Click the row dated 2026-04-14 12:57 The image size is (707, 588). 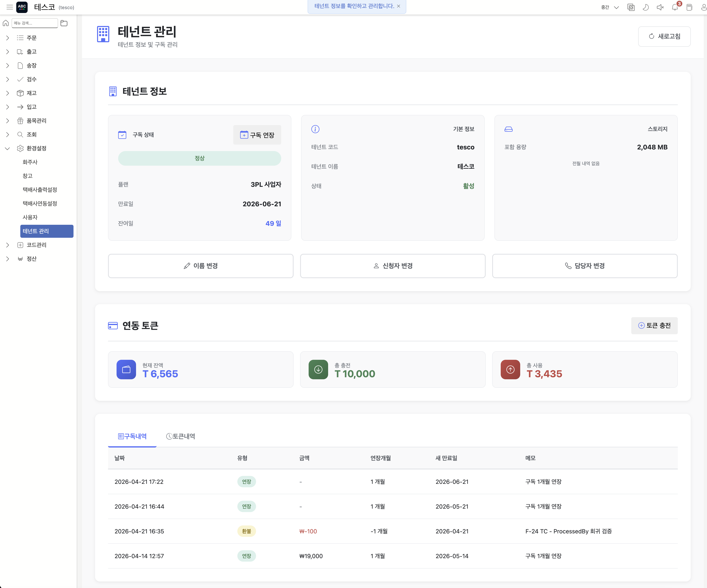393,556
